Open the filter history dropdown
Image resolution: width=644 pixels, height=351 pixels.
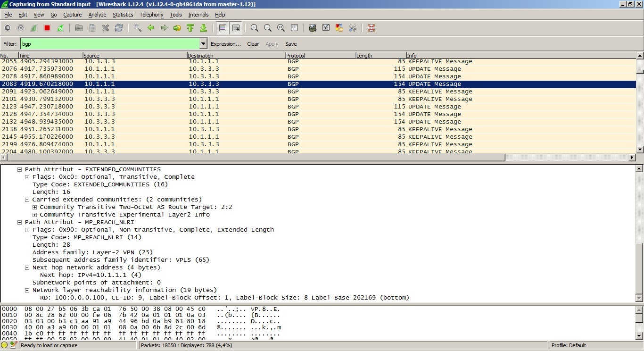pos(203,44)
